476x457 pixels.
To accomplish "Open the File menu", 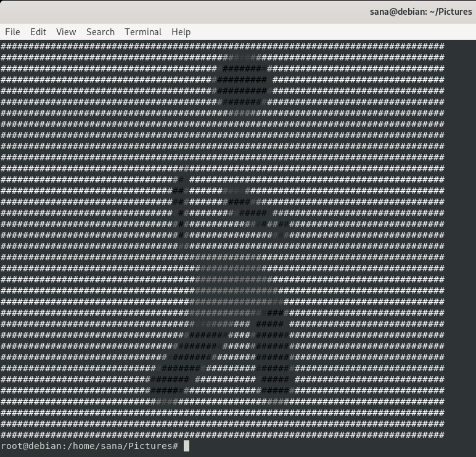I will [12, 32].
